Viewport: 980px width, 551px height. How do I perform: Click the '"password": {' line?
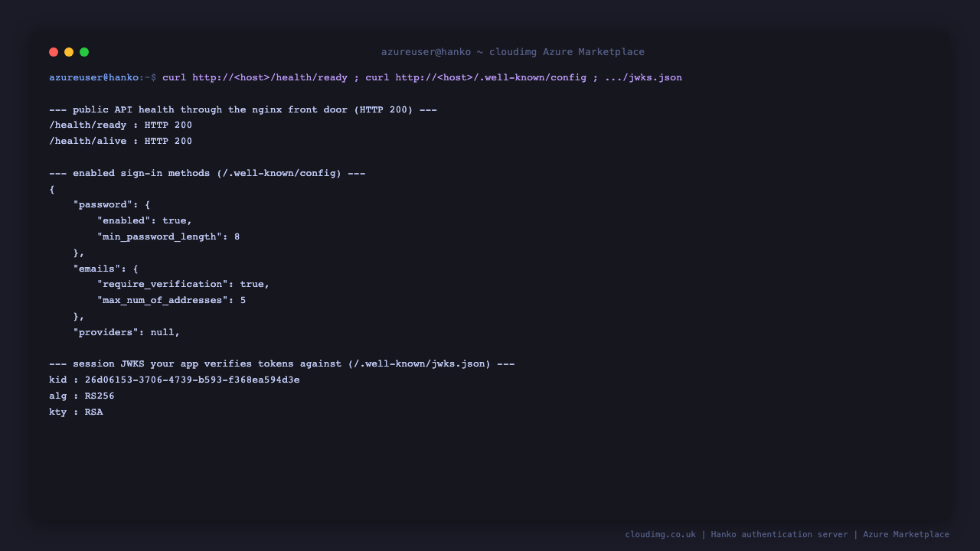click(x=112, y=205)
